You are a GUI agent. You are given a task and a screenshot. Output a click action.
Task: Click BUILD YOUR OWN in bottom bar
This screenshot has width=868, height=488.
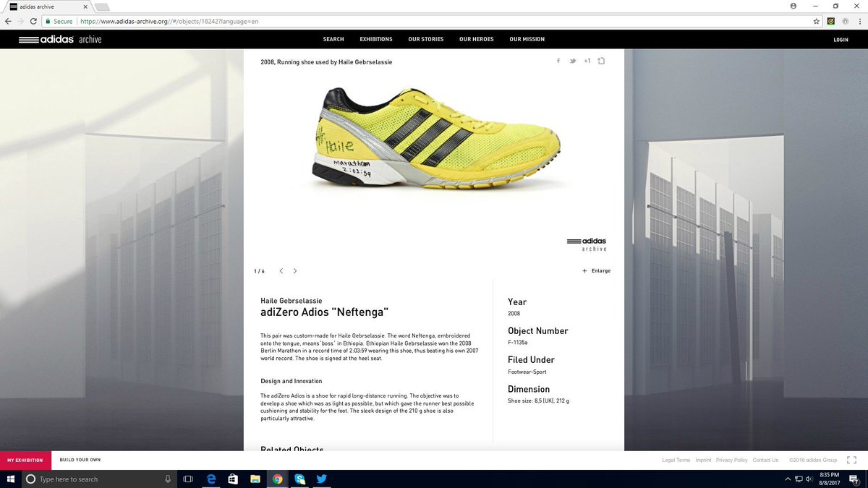pyautogui.click(x=80, y=460)
